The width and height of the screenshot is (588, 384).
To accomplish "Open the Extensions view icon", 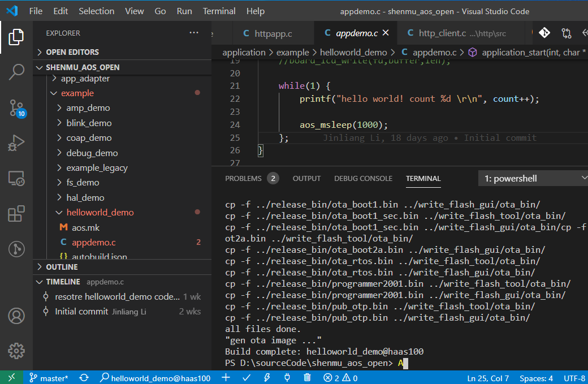I will [x=16, y=214].
